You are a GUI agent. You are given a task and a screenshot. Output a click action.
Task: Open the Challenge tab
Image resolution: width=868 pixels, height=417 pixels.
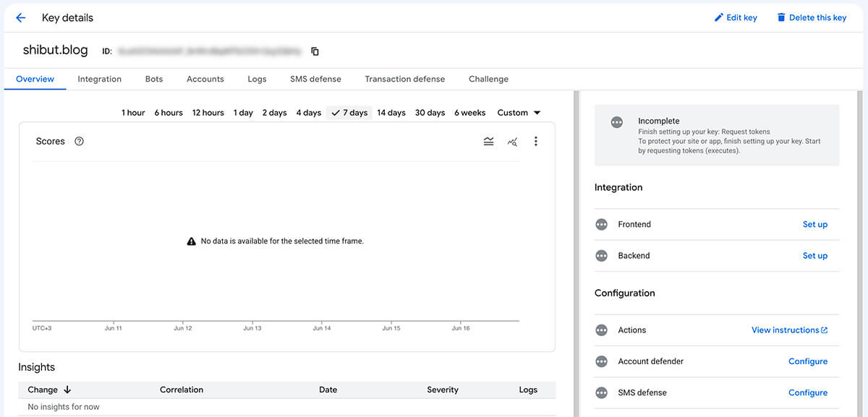point(488,79)
